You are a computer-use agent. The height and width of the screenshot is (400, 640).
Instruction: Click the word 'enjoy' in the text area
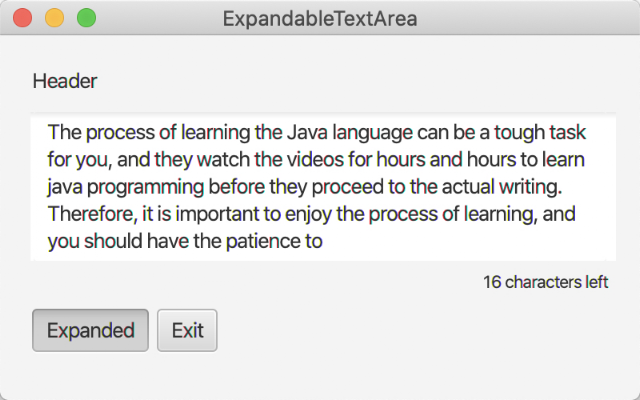point(309,215)
